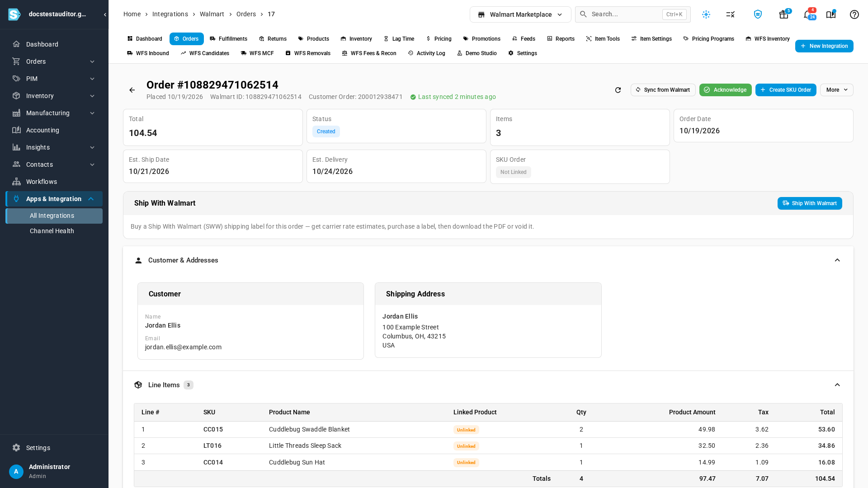Click the Unlinked badge for Little Threads Sleep Sack
Image resolution: width=868 pixels, height=488 pixels.
466,446
